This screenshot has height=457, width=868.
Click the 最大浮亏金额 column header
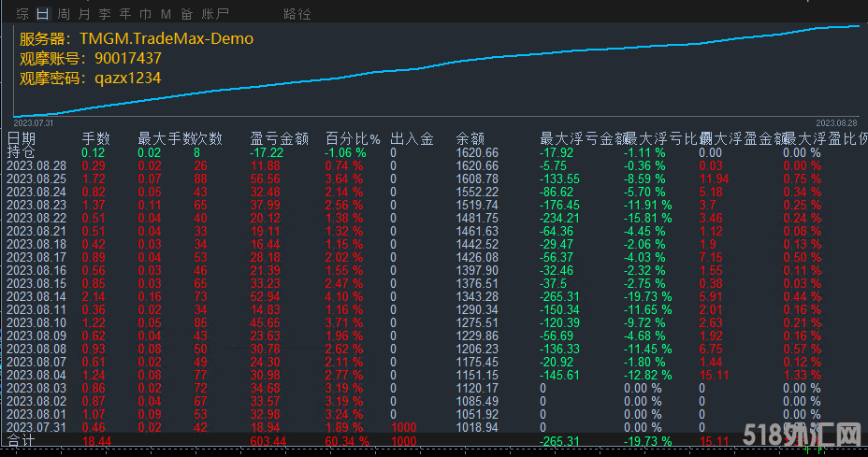583,138
